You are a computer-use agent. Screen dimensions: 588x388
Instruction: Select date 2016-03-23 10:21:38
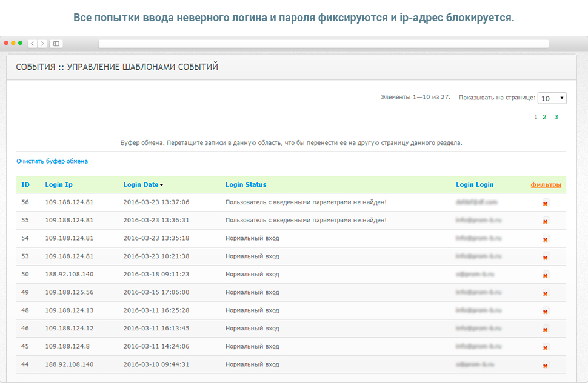156,256
